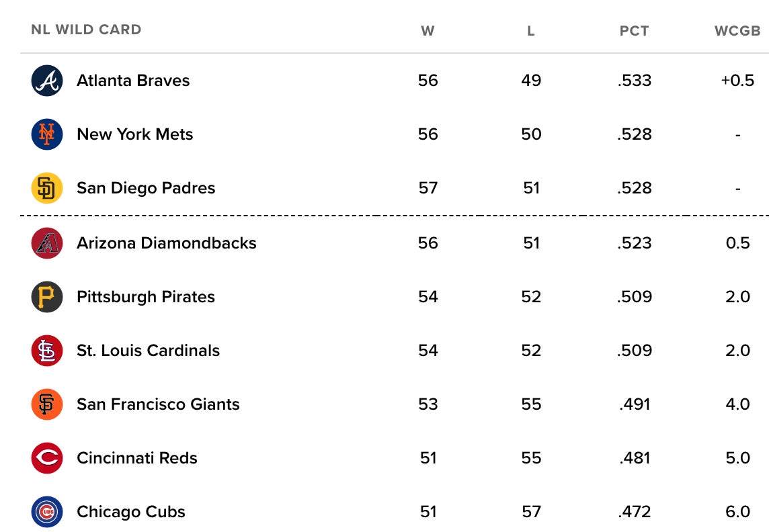The width and height of the screenshot is (769, 532).
Task: Sort by the PCT column header
Action: point(634,31)
